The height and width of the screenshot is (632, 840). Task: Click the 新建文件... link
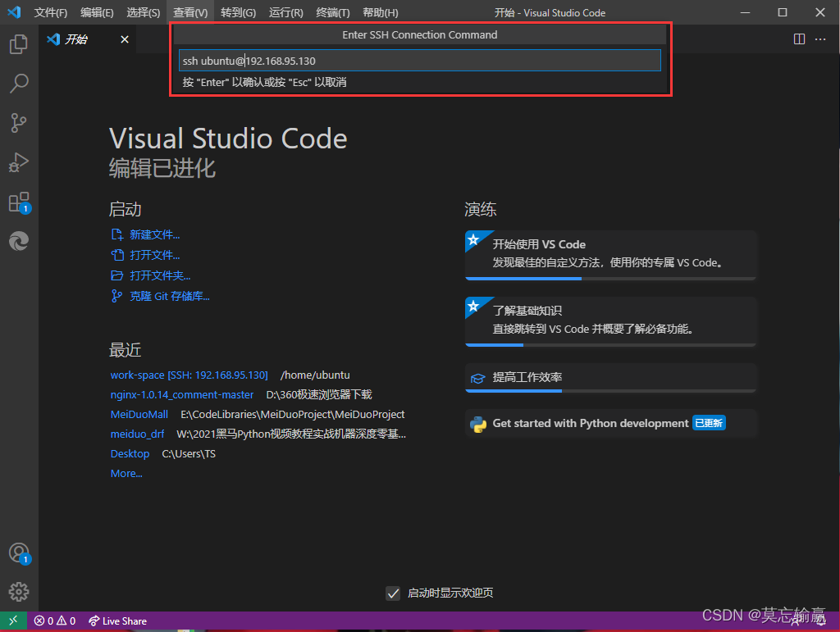click(x=154, y=234)
